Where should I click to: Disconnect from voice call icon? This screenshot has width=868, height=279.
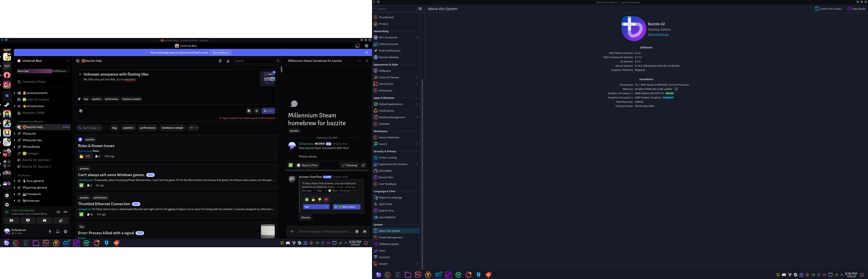tap(66, 212)
